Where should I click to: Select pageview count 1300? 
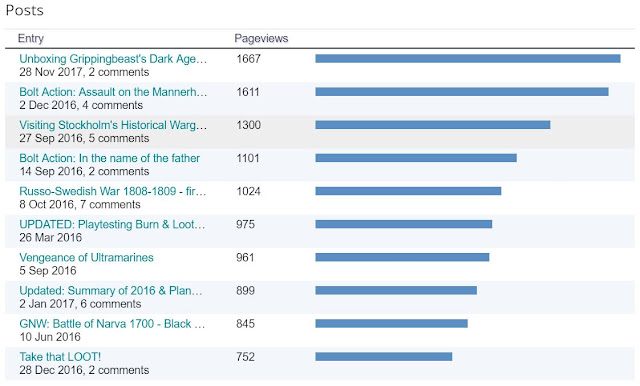tap(248, 125)
